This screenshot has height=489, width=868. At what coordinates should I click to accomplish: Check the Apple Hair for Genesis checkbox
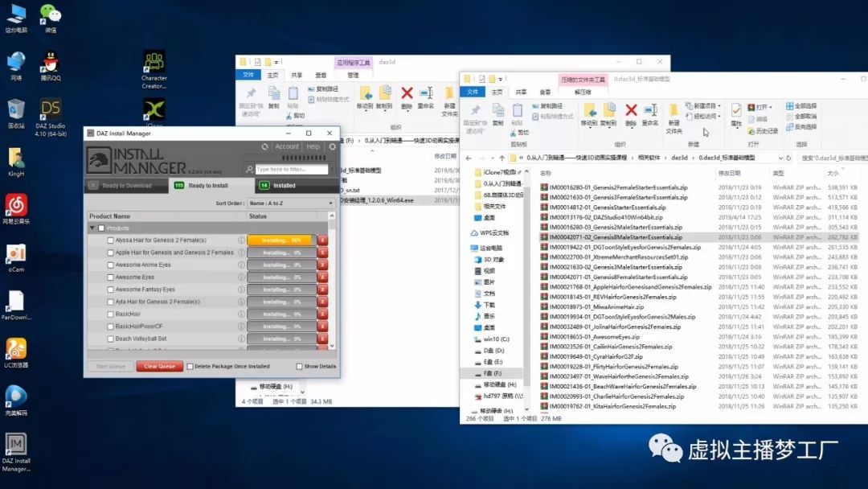tap(111, 253)
